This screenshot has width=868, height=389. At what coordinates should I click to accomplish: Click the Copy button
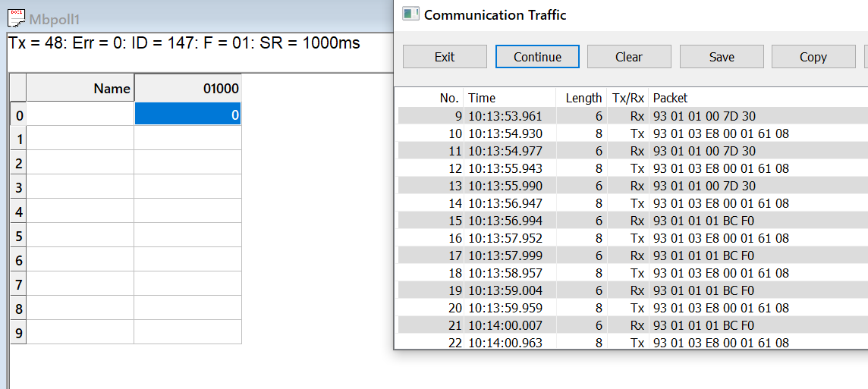coord(813,57)
